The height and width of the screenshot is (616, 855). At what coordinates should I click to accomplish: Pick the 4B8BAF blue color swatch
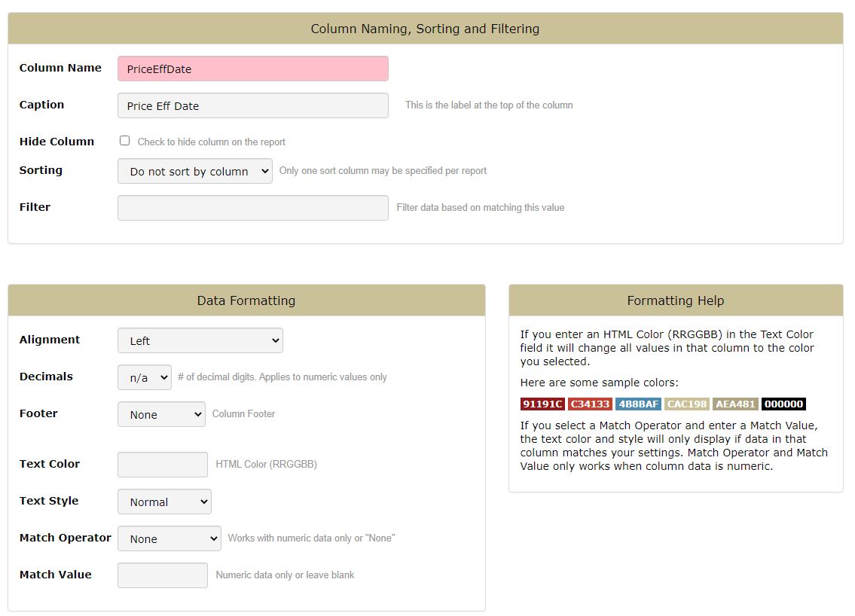tap(638, 404)
